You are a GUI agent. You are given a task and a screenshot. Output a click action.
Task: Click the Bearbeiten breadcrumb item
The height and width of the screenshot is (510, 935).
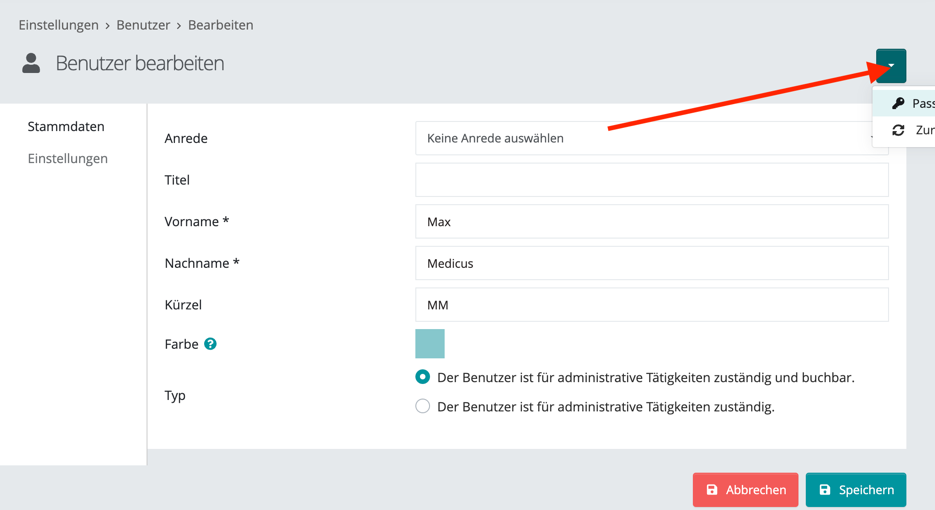221,25
